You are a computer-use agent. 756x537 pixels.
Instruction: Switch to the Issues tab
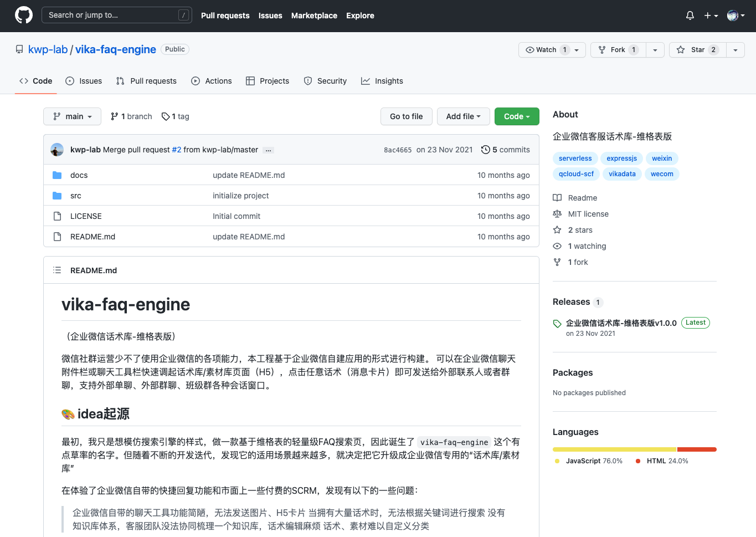(x=84, y=81)
